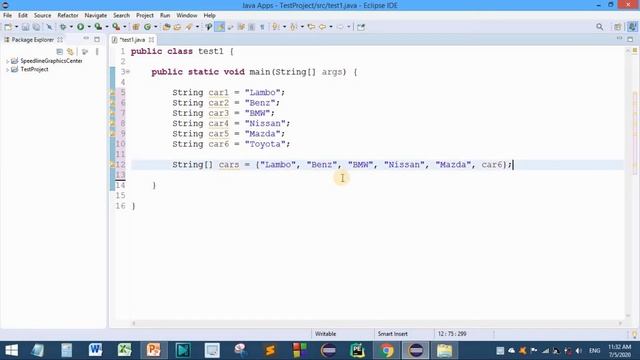Viewport: 640px width, 360px height.
Task: Open the Run dropdown arrow
Action: click(x=89, y=27)
